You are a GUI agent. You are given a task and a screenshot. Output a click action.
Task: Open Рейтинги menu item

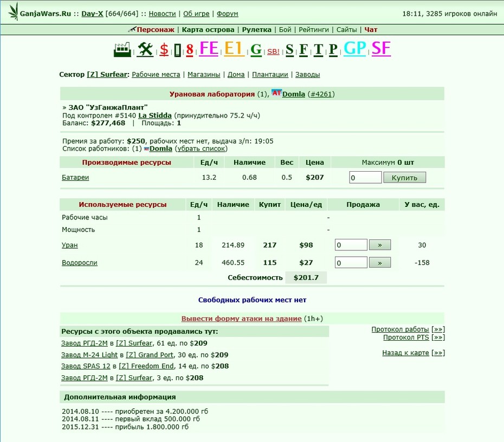(314, 30)
